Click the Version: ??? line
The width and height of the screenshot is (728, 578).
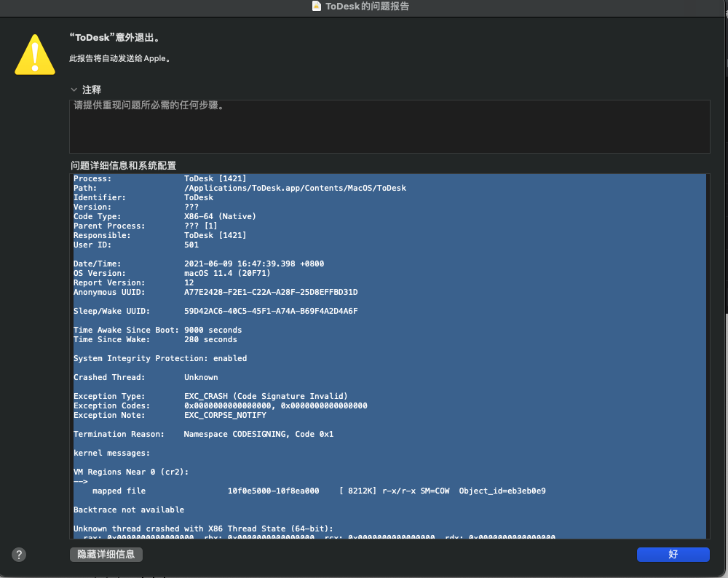(x=136, y=207)
